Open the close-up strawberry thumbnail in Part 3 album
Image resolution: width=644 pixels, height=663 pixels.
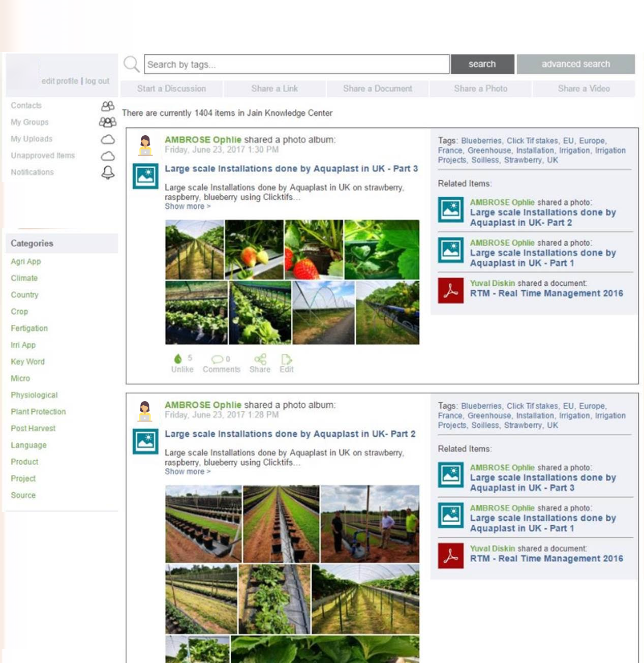click(x=314, y=250)
